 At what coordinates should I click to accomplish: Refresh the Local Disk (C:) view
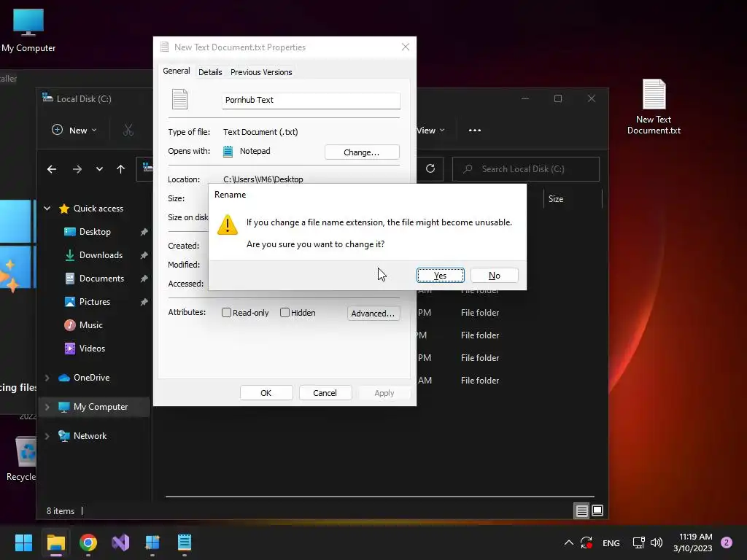[430, 168]
